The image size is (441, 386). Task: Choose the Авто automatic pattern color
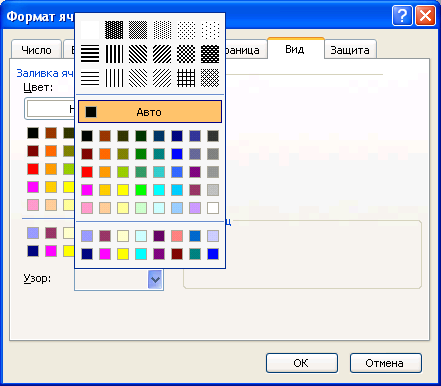[x=150, y=112]
